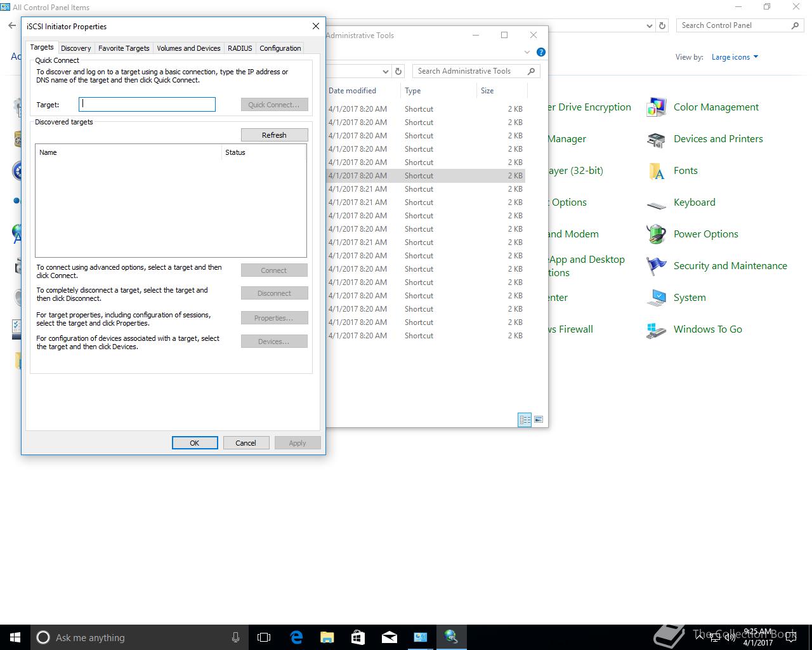Confirm the iSCSI dialog with OK
The image size is (812, 650).
195,443
